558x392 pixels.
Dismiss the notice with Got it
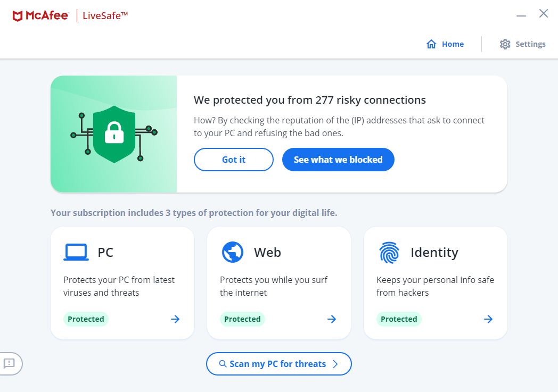click(x=234, y=160)
